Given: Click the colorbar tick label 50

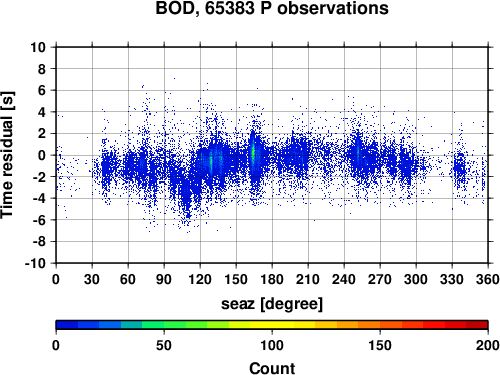Looking at the screenshot, I should 164,345.
